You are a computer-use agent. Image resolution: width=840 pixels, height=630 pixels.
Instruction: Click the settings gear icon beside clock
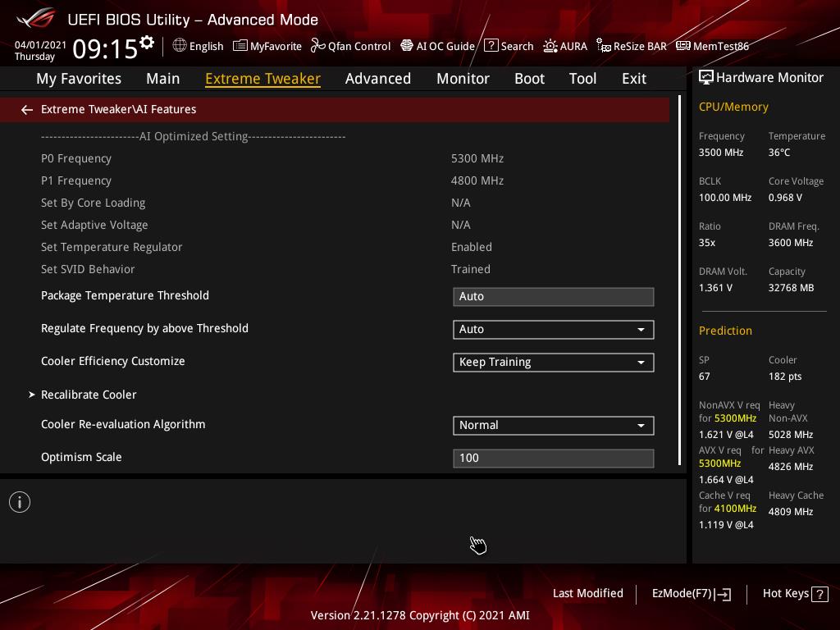tap(147, 43)
